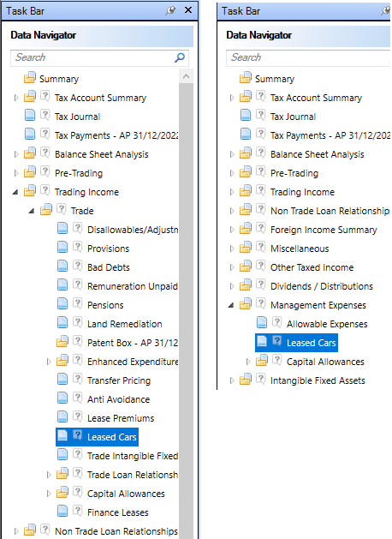Expand Non Trade Loan Relationships in left panel

pyautogui.click(x=15, y=531)
